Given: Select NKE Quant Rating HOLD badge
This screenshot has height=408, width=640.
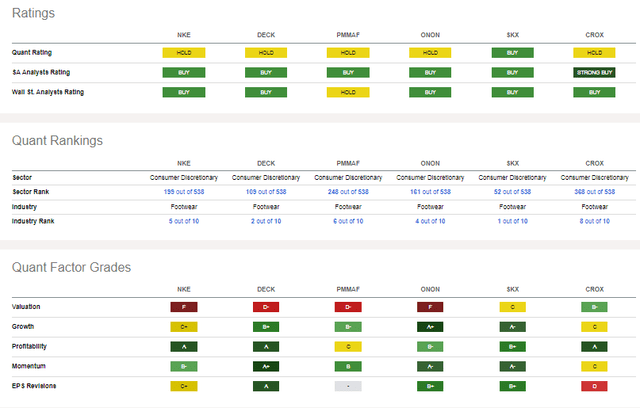Looking at the screenshot, I should click(x=184, y=53).
